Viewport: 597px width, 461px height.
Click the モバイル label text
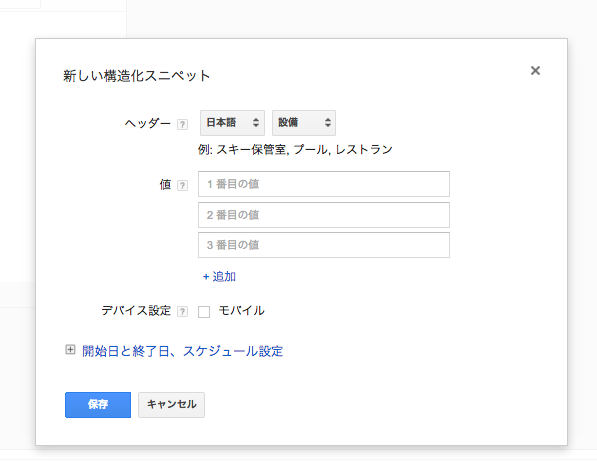[x=241, y=311]
